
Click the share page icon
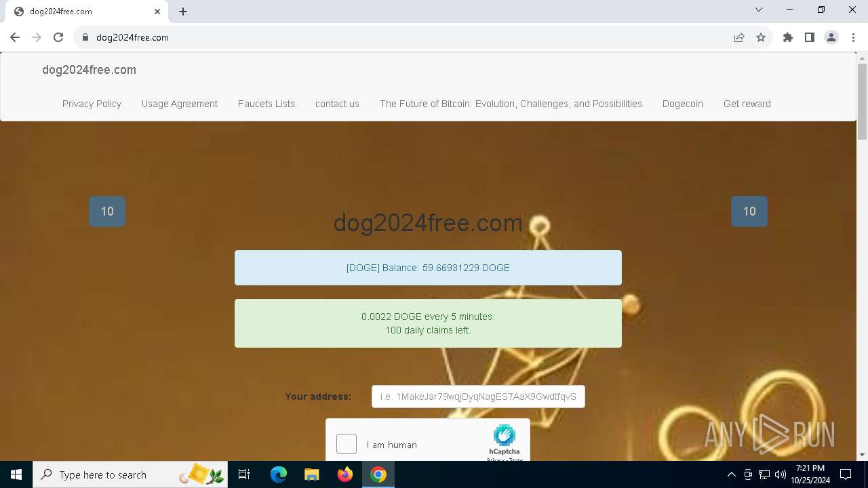tap(739, 37)
